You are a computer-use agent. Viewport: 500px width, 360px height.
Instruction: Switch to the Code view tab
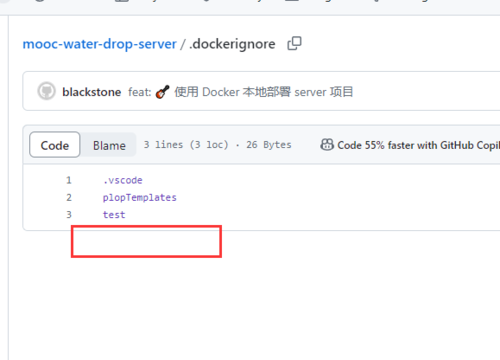pos(55,145)
